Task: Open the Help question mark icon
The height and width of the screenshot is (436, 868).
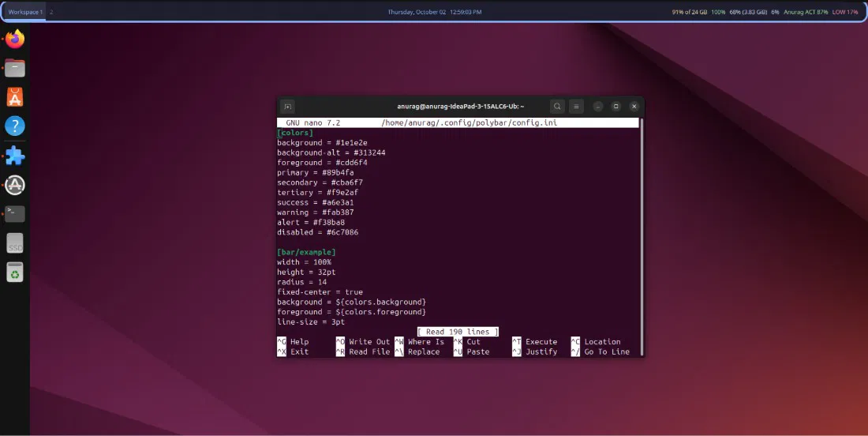Action: [x=15, y=126]
